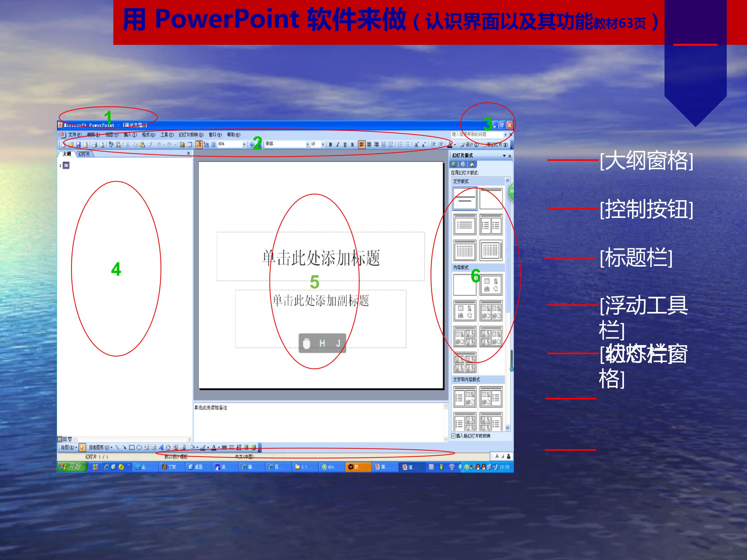Open the Format menu
Screen dimensions: 747x560
click(148, 135)
